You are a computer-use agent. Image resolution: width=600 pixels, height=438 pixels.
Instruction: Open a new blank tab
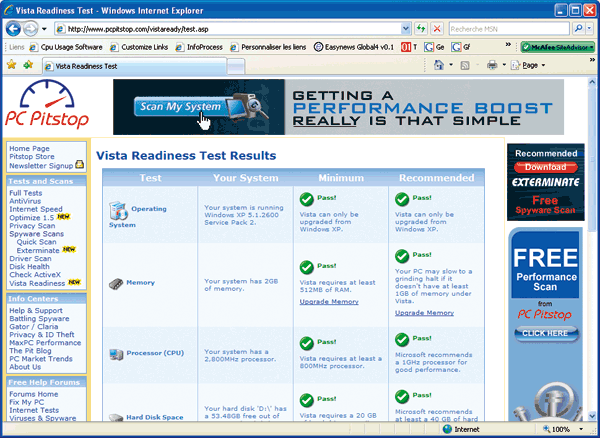(x=236, y=67)
